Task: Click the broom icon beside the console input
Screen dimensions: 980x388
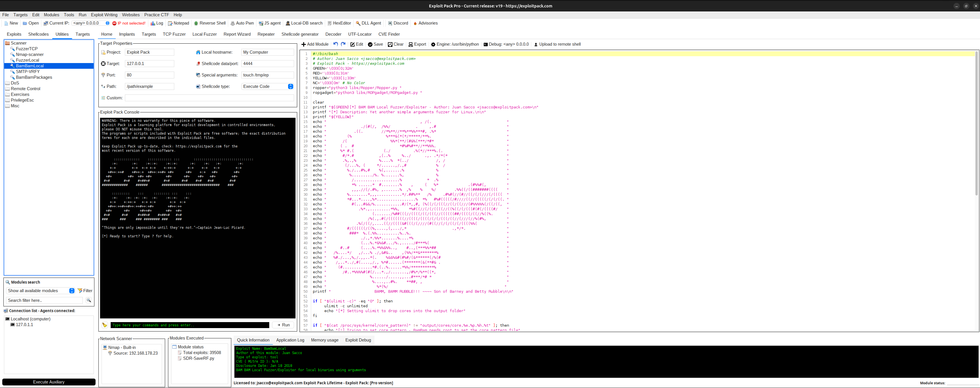Action: 105,325
